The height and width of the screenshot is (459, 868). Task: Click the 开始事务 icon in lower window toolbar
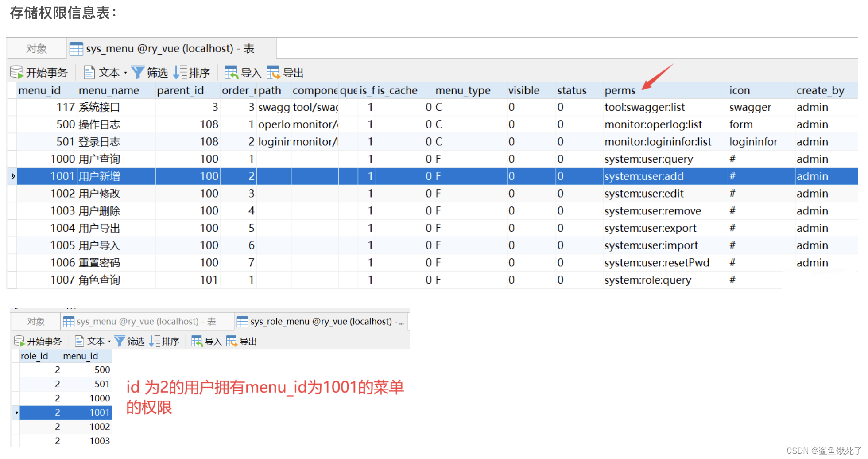click(19, 341)
